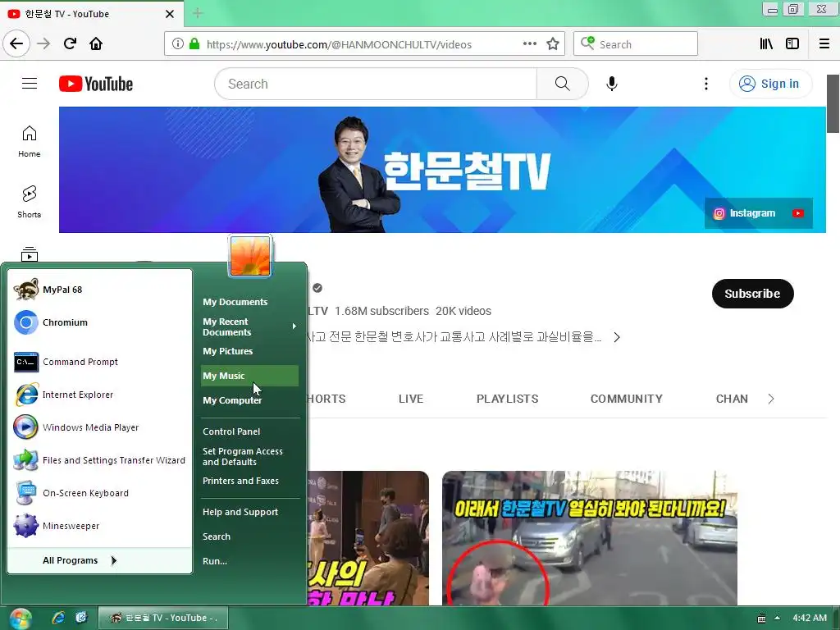Viewport: 840px width, 630px height.
Task: Select the 한문철 TV - YouTube browser tab
Action: click(x=91, y=14)
